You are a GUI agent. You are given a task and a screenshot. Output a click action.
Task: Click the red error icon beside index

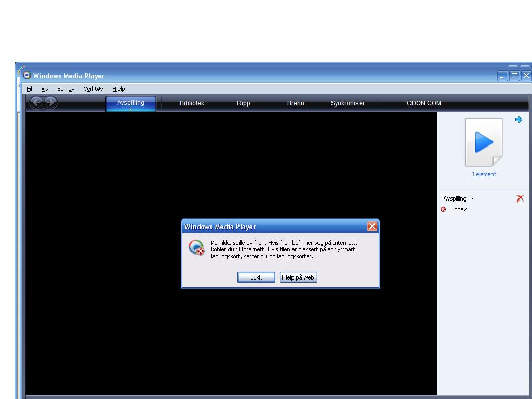coord(443,209)
